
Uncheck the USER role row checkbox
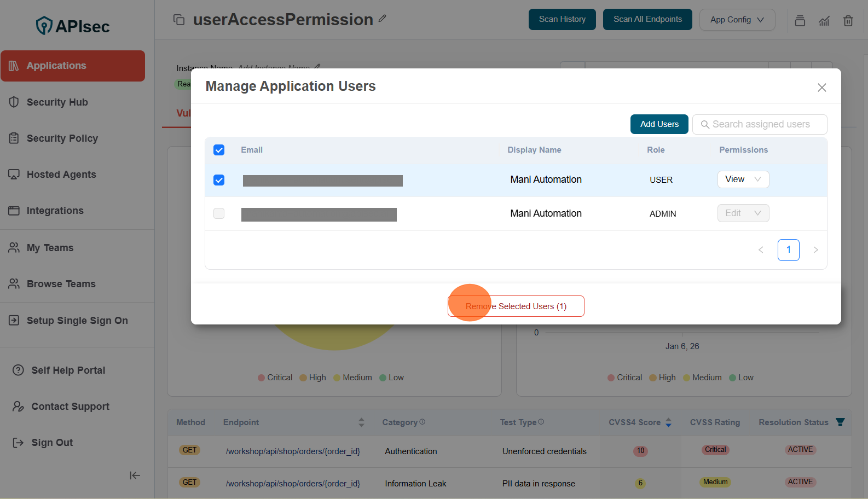point(219,180)
